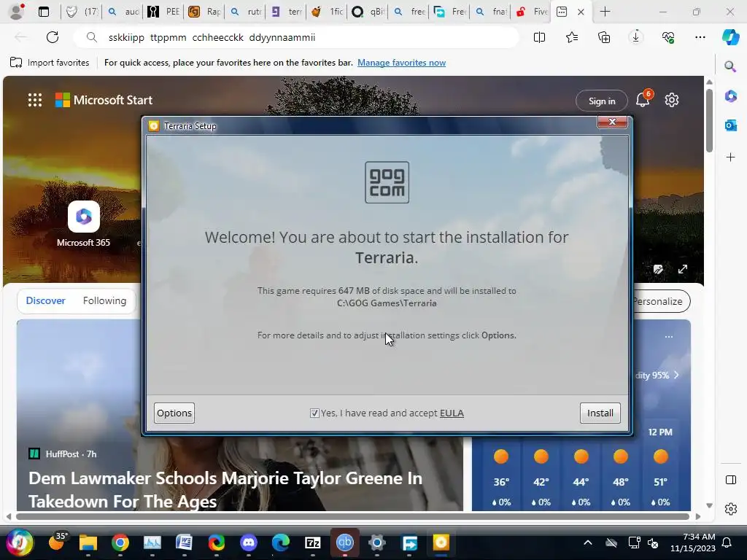Open the favorites star icon

coord(572,37)
